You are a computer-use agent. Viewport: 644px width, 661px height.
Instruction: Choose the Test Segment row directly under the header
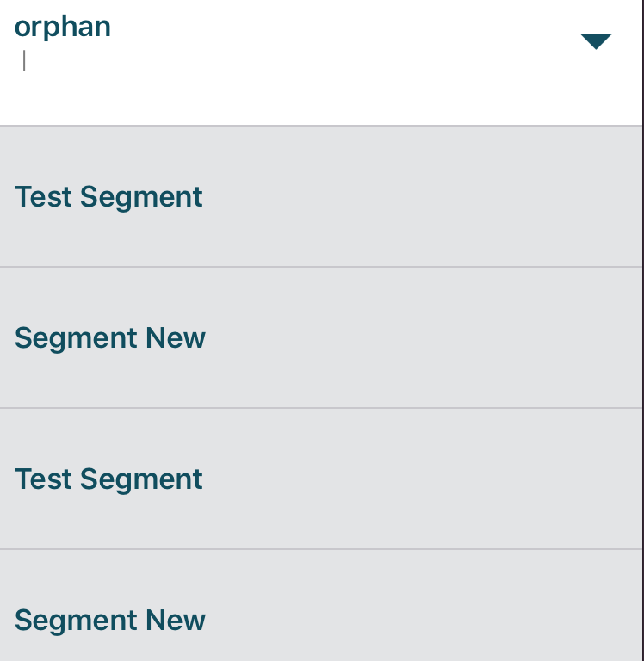point(109,197)
